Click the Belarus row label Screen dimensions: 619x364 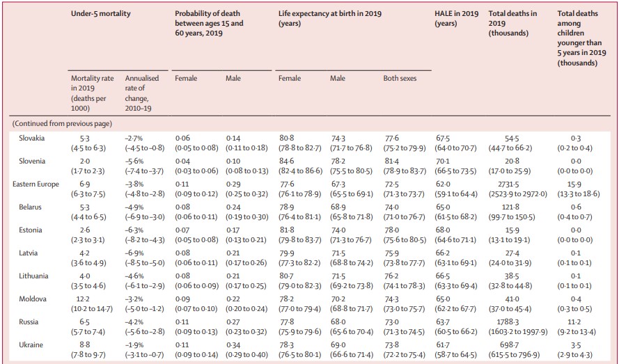pos(31,207)
